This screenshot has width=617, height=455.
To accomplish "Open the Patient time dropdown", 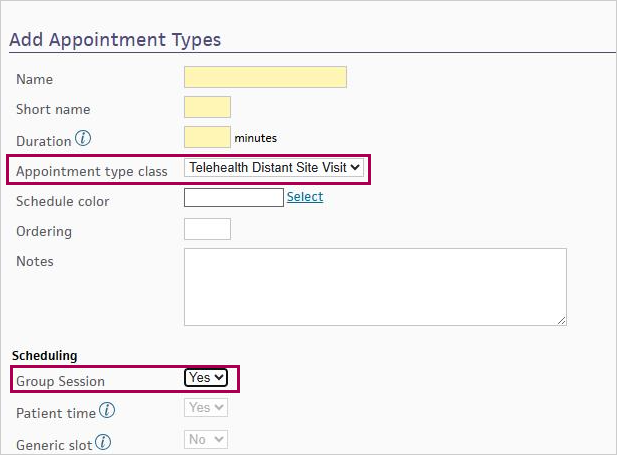I will [206, 408].
